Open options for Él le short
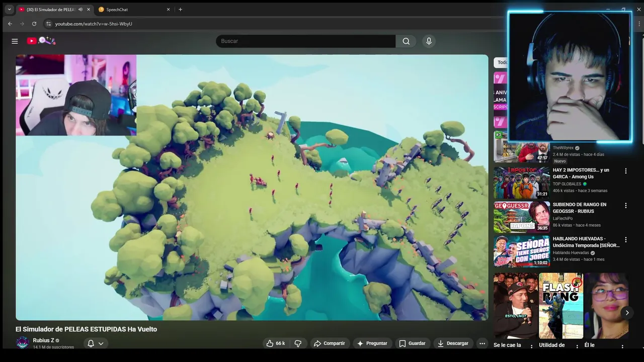This screenshot has width=644, height=362. (x=622, y=346)
